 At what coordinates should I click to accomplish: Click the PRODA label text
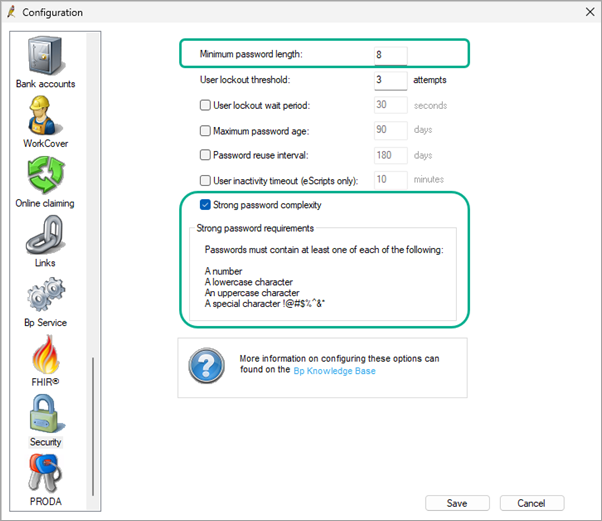pos(46,501)
